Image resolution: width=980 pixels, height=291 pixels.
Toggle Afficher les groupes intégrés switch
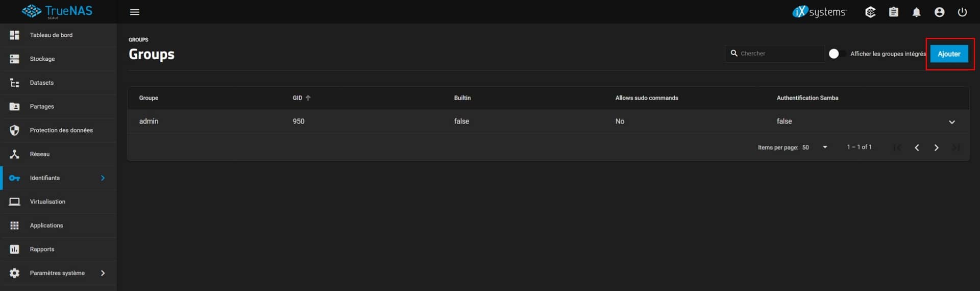pyautogui.click(x=837, y=54)
